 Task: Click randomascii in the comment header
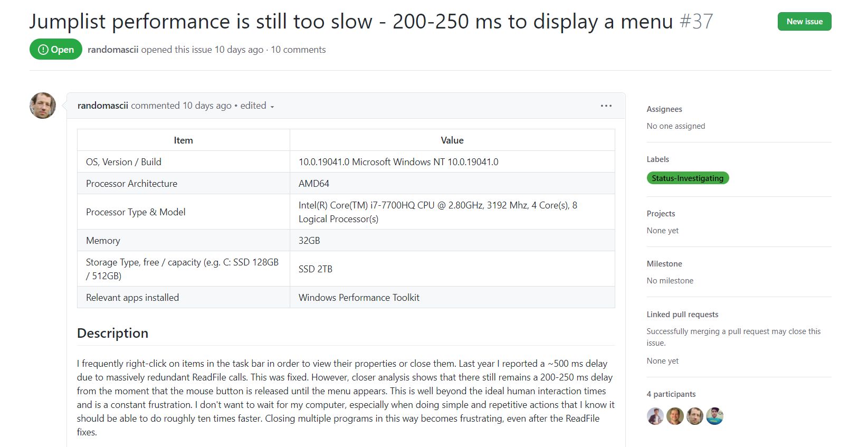tap(102, 106)
